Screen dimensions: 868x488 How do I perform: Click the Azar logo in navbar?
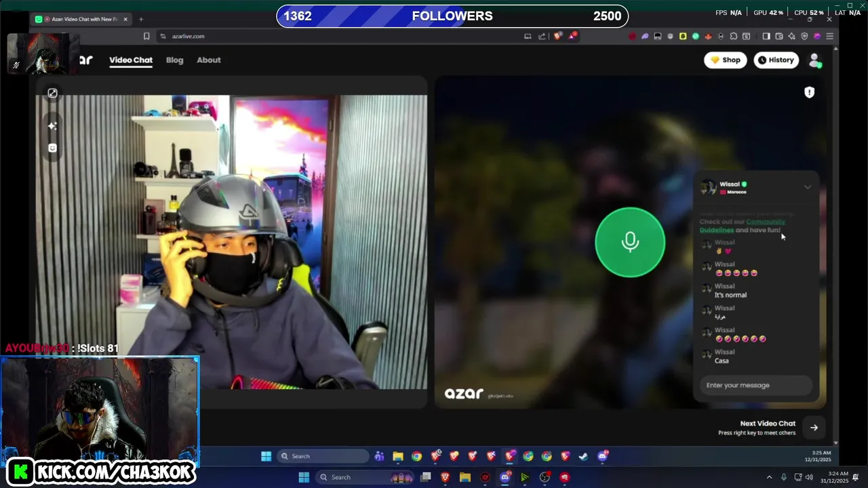point(85,60)
